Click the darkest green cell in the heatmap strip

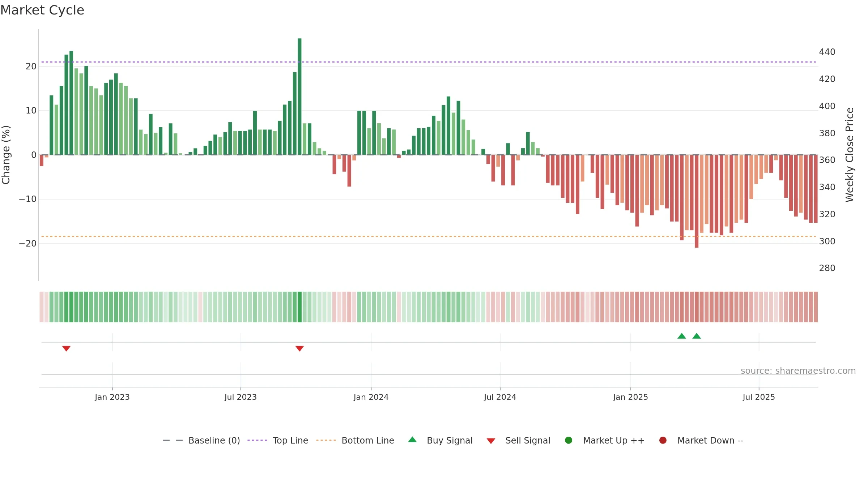pyautogui.click(x=299, y=307)
